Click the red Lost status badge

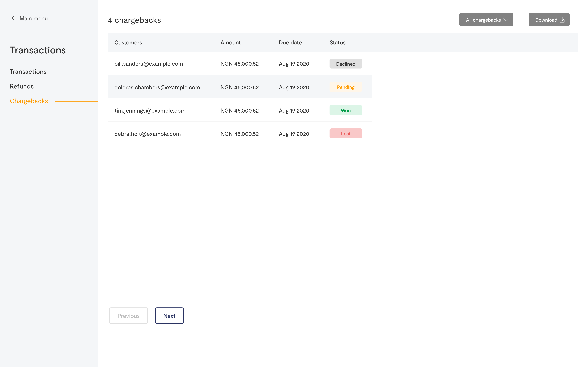(346, 134)
